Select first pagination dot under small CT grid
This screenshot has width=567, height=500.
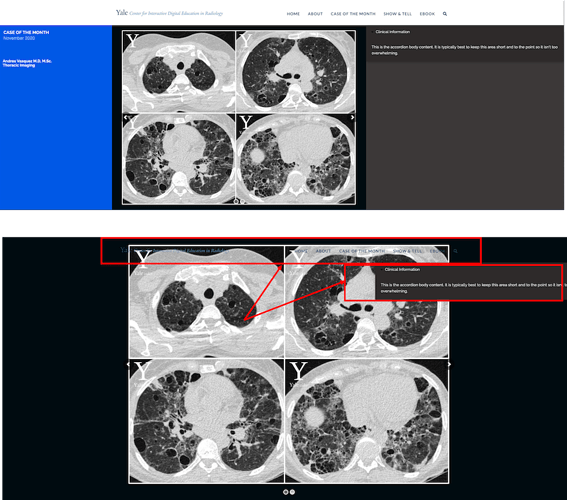point(236,201)
